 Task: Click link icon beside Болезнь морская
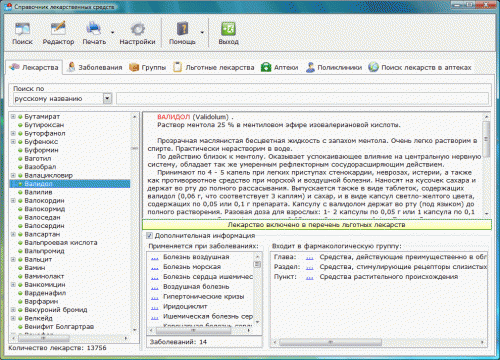[155, 268]
